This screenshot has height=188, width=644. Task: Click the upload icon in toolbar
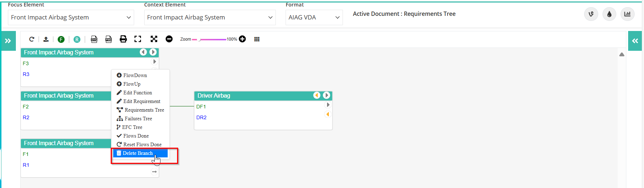pyautogui.click(x=46, y=39)
